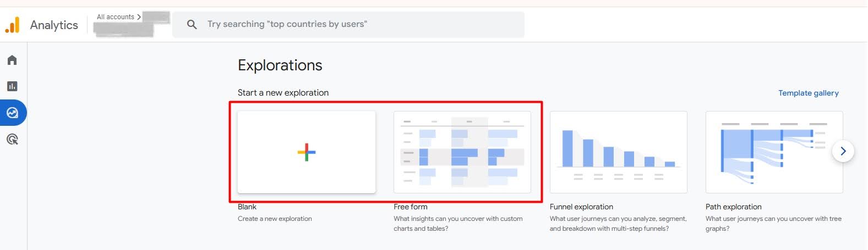868x250 pixels.
Task: Click 'Create a new exploration' description
Action: point(275,219)
